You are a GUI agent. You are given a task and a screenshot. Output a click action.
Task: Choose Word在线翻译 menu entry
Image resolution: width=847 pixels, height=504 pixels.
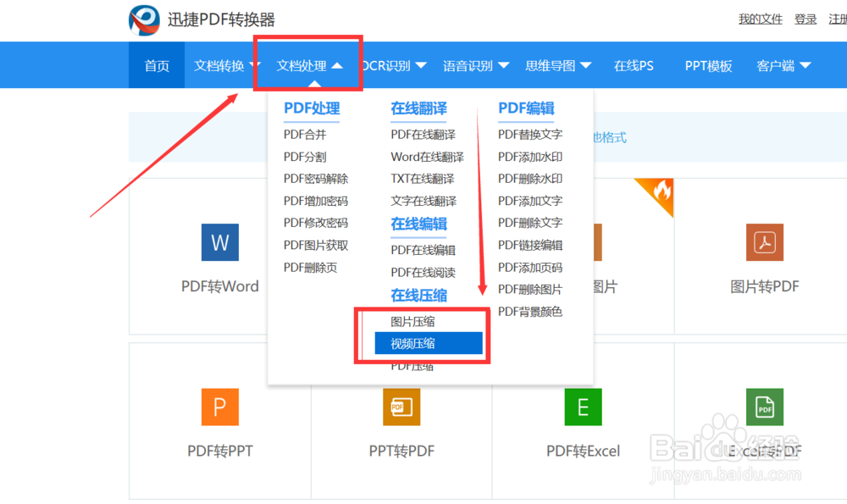427,157
